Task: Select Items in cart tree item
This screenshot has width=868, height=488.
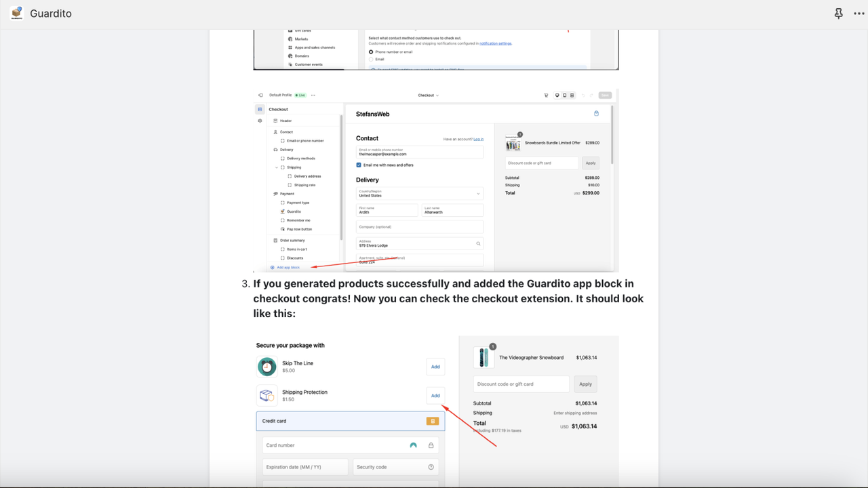Action: point(296,249)
